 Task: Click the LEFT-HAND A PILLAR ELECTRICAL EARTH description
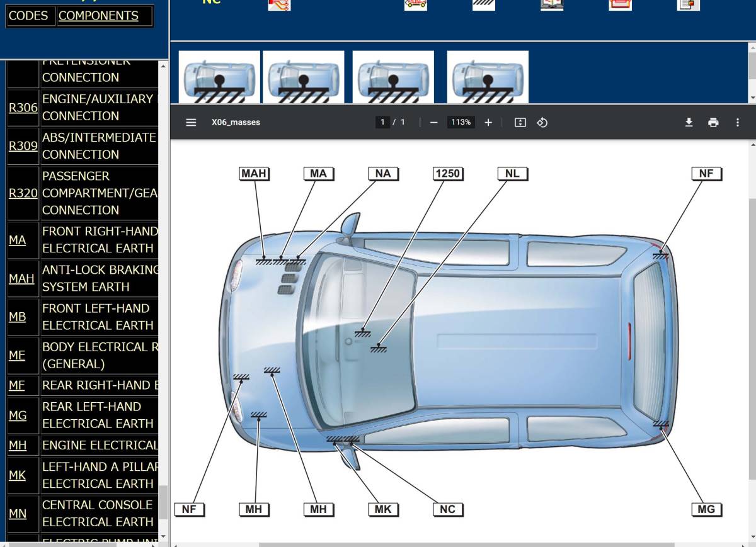click(98, 475)
